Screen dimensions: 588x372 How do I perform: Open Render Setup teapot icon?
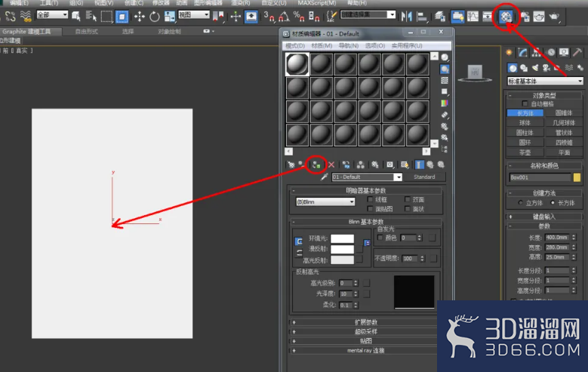[x=525, y=17]
